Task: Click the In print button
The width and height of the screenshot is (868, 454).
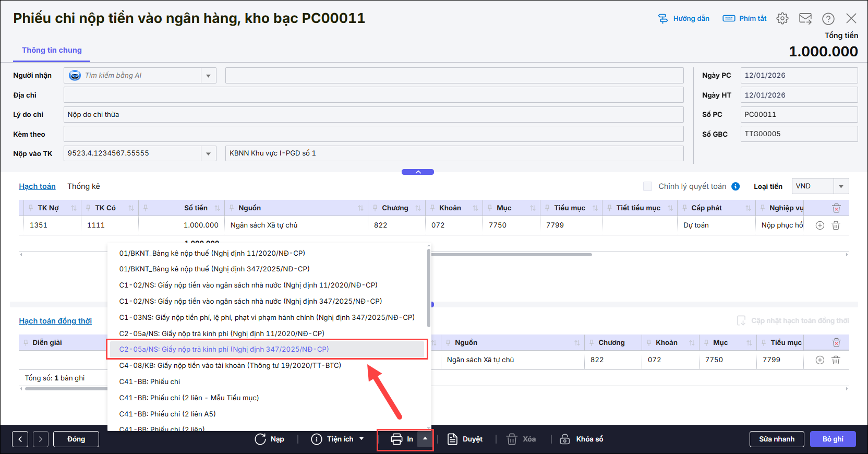Action: tap(402, 439)
